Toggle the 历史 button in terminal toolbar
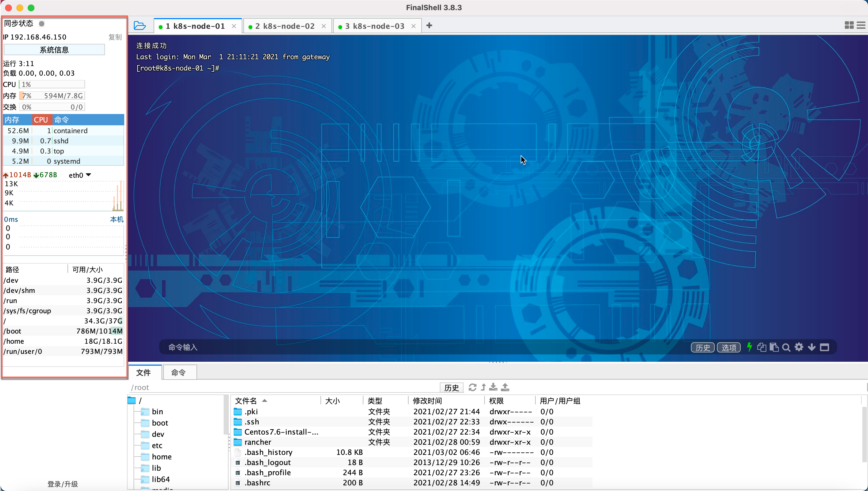The height and width of the screenshot is (491, 868). (703, 347)
